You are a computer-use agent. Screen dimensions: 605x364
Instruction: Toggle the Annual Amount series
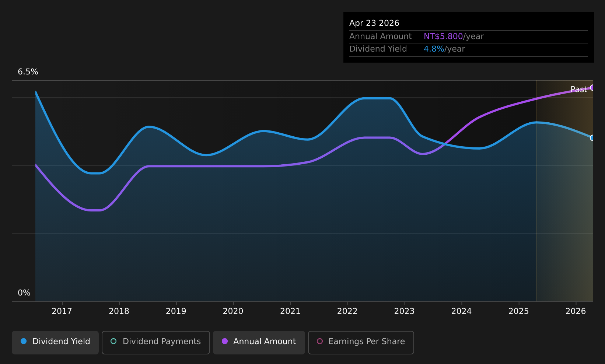click(x=259, y=342)
